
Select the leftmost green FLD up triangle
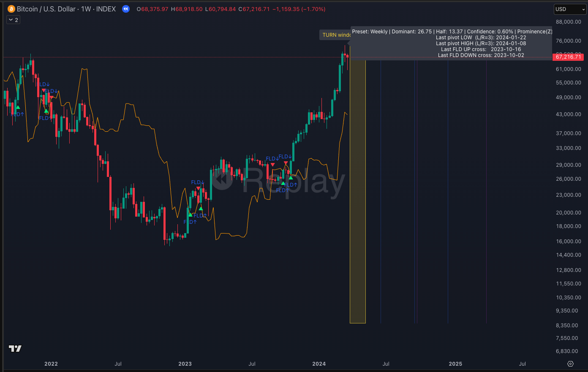[x=18, y=107]
